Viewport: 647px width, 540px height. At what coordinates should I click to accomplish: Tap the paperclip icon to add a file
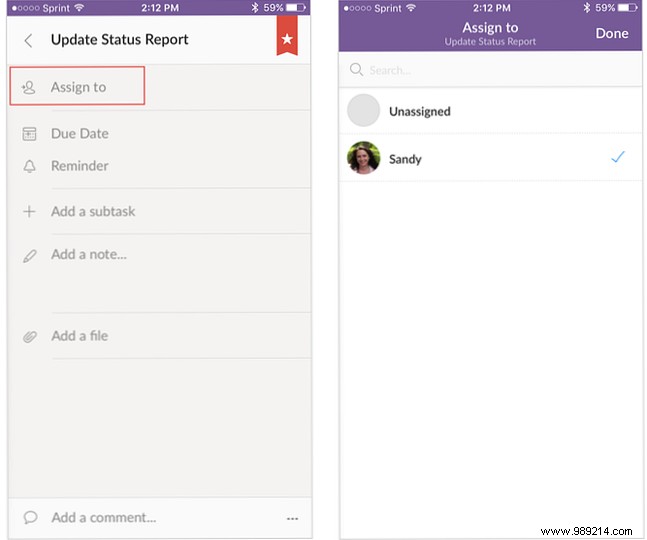tap(30, 337)
